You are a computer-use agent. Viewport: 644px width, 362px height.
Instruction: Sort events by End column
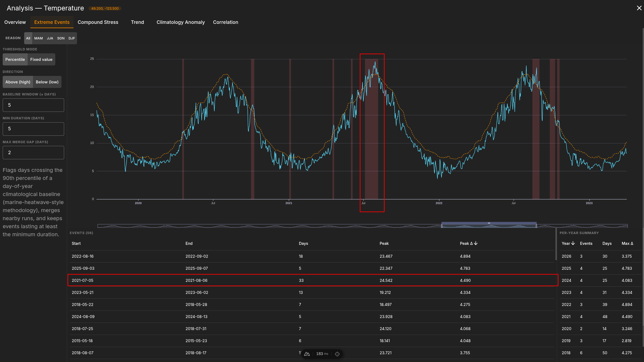(x=189, y=243)
